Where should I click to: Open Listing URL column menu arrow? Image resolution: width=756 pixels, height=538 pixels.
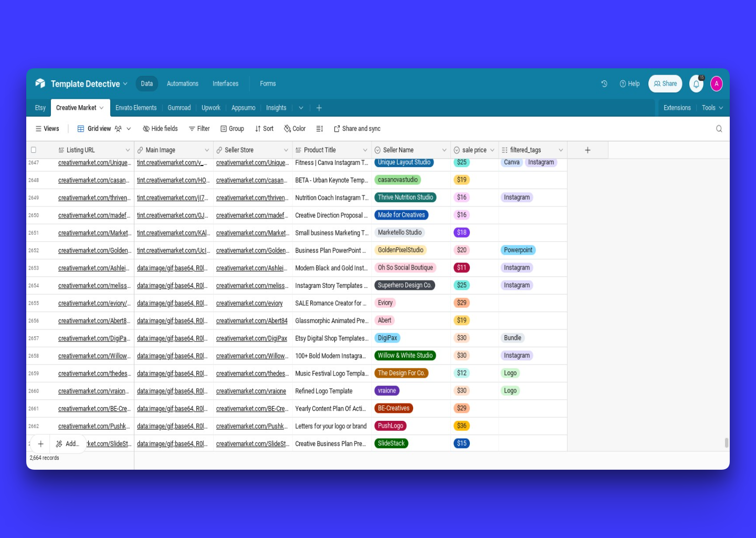[x=128, y=150]
